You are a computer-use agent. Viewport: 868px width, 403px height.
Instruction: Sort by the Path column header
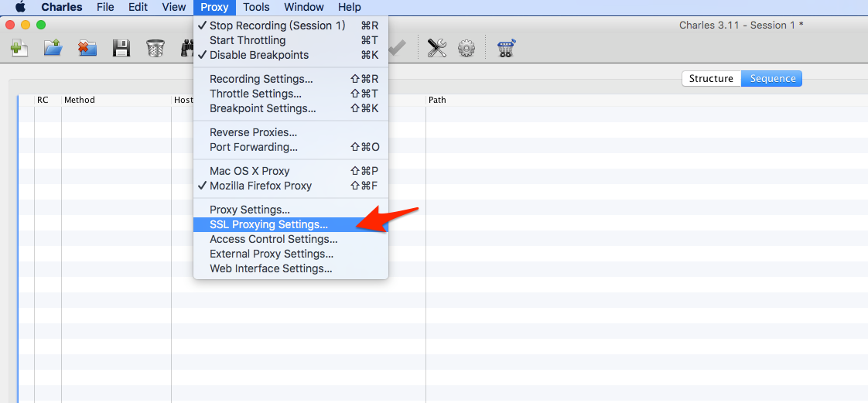click(647, 101)
